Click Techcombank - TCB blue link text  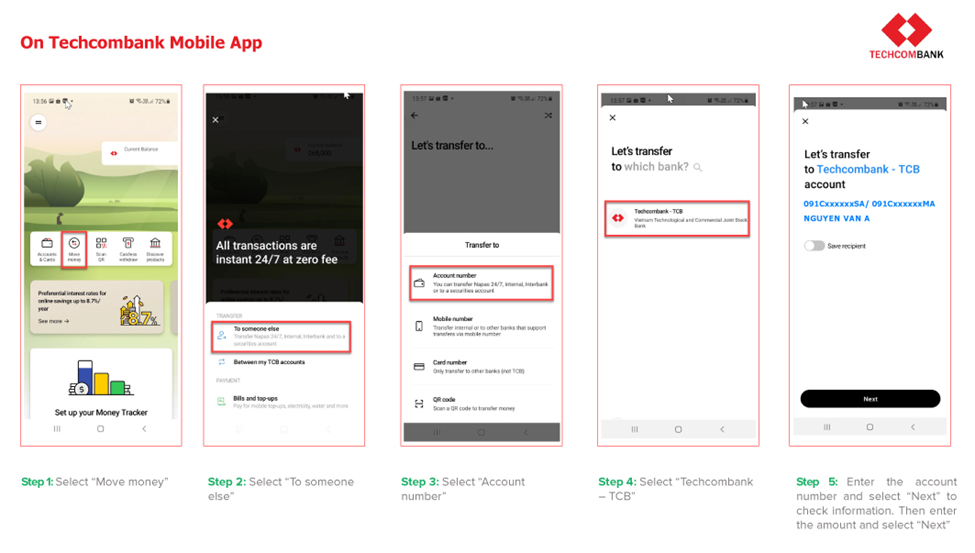point(868,169)
